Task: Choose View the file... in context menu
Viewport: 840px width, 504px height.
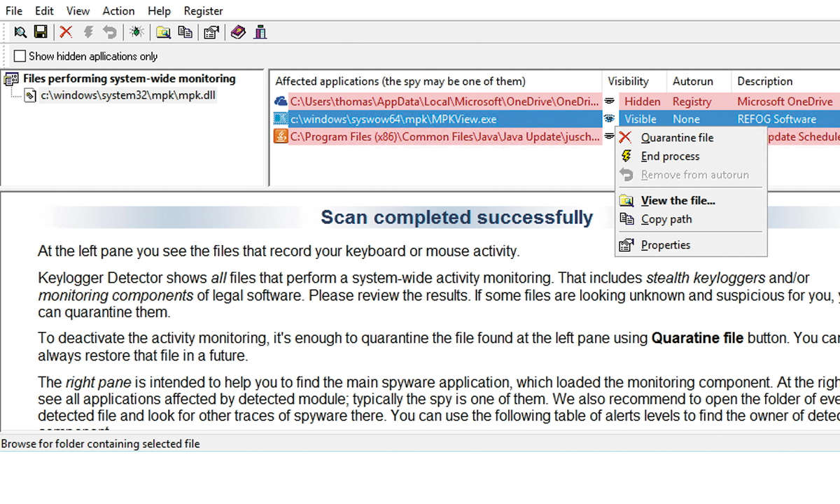Action: (691, 201)
